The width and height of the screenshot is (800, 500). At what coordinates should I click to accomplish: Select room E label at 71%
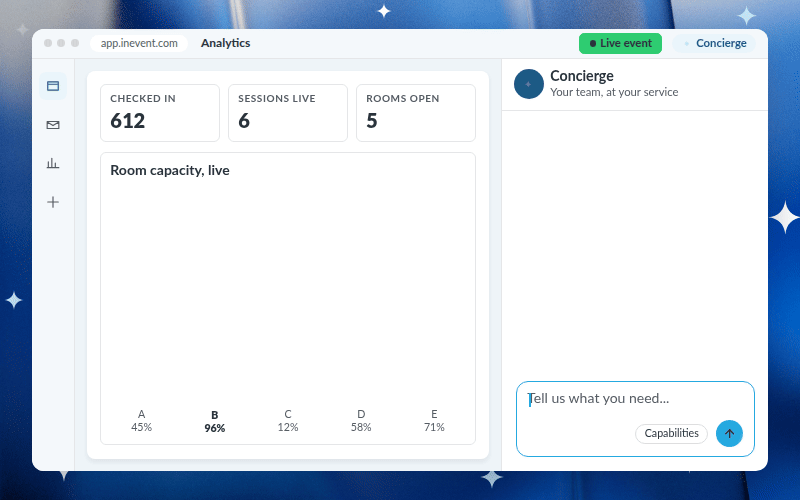[x=434, y=421]
